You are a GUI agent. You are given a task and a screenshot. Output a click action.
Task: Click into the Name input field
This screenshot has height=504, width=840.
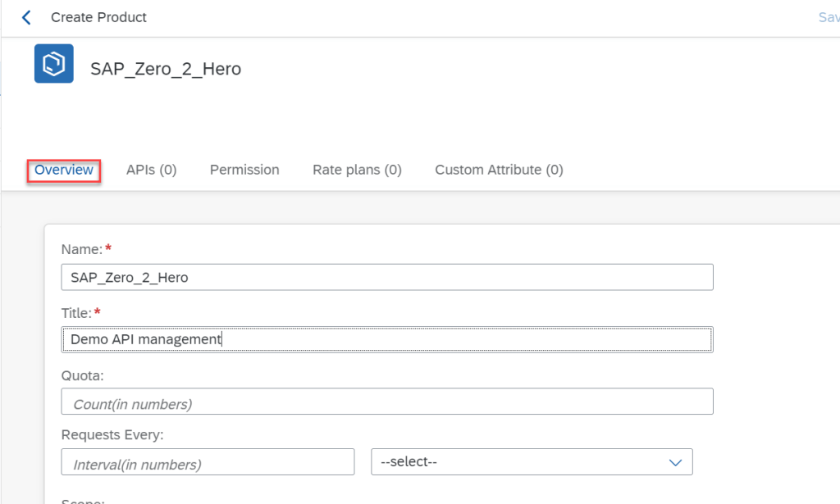click(x=386, y=277)
